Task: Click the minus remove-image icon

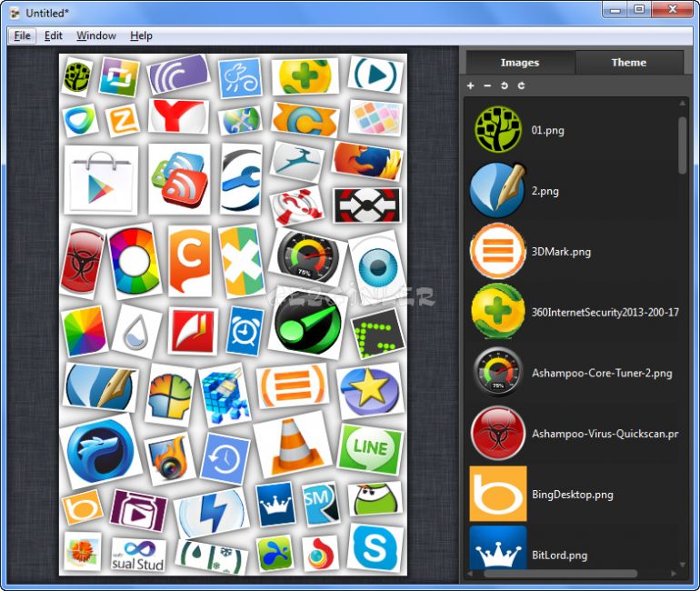Action: coord(487,85)
